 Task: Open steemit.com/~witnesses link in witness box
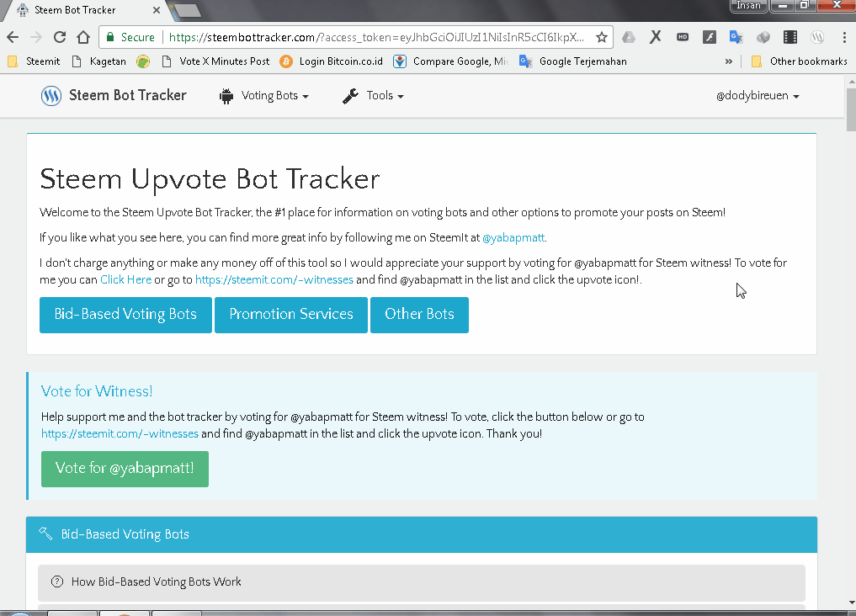[x=120, y=433]
